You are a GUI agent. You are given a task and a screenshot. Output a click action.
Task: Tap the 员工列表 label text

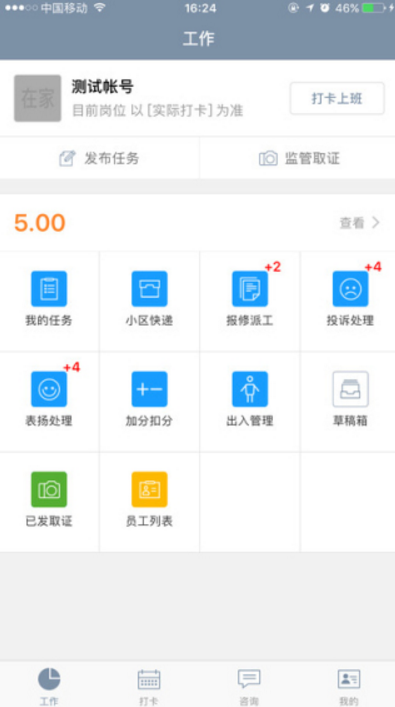[149, 522]
